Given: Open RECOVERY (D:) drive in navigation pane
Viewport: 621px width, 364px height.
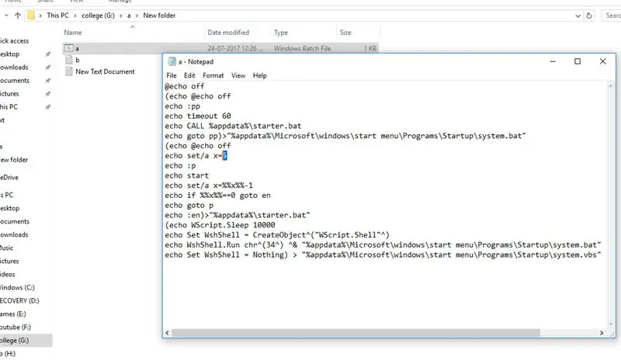Looking at the screenshot, I should (19, 300).
